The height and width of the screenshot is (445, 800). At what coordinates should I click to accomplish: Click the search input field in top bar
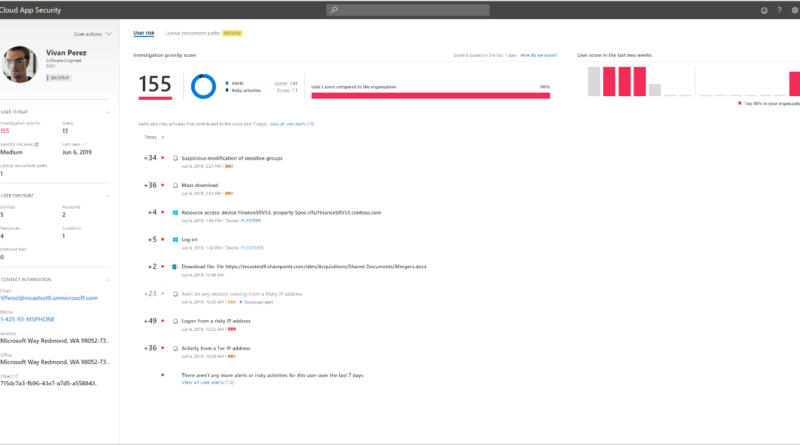(408, 10)
